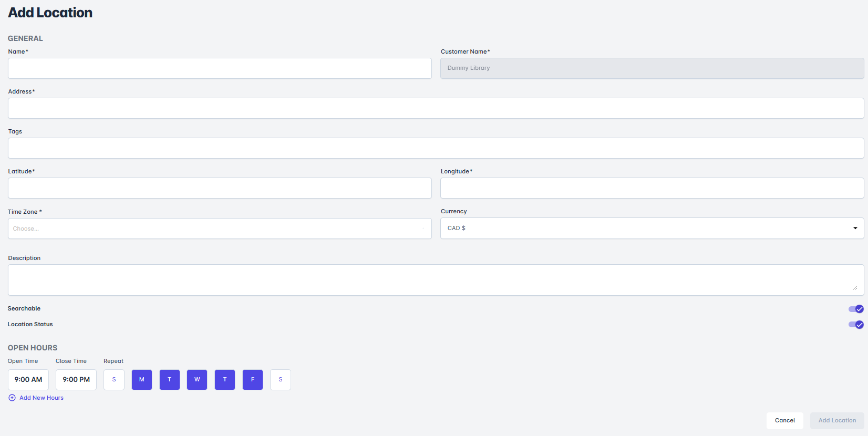Screen dimensions: 868x436
Task: Enable Sunday in the Repeat days
Action: click(114, 380)
